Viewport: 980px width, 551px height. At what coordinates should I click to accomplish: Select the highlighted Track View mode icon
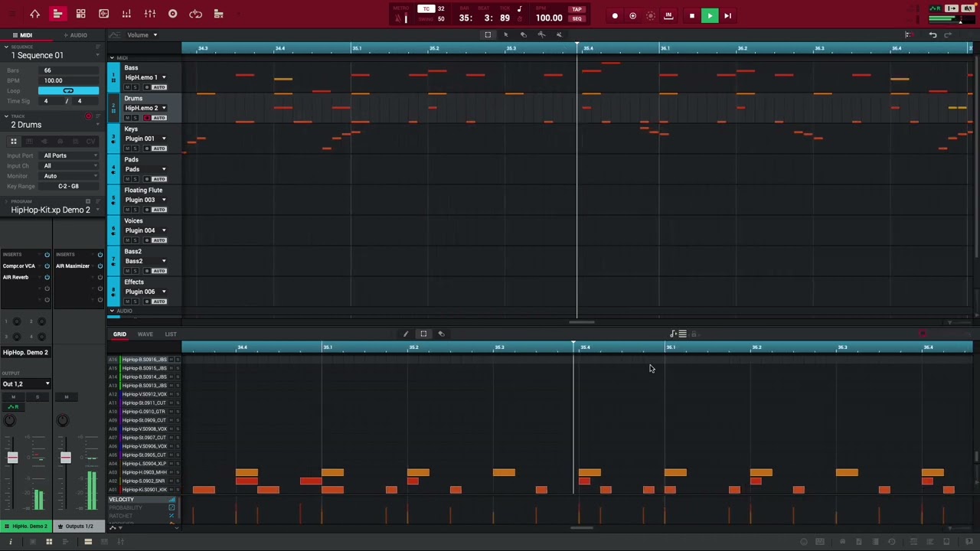(x=57, y=14)
